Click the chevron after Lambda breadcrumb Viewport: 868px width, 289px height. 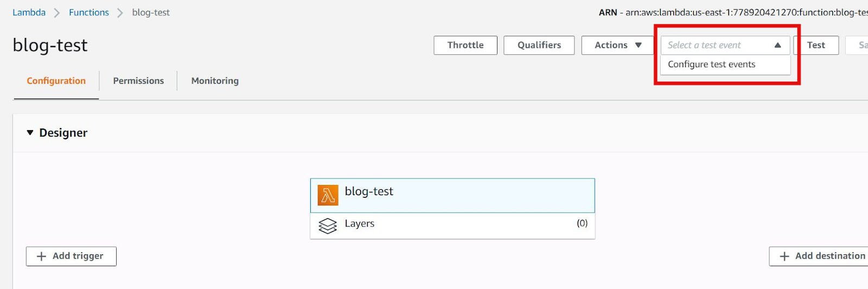tap(57, 13)
